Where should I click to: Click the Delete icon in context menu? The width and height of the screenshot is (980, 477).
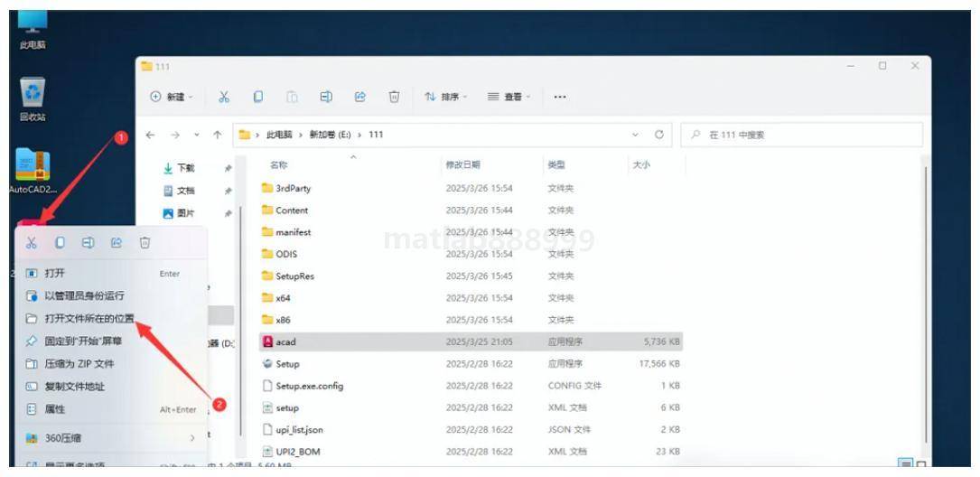(145, 242)
